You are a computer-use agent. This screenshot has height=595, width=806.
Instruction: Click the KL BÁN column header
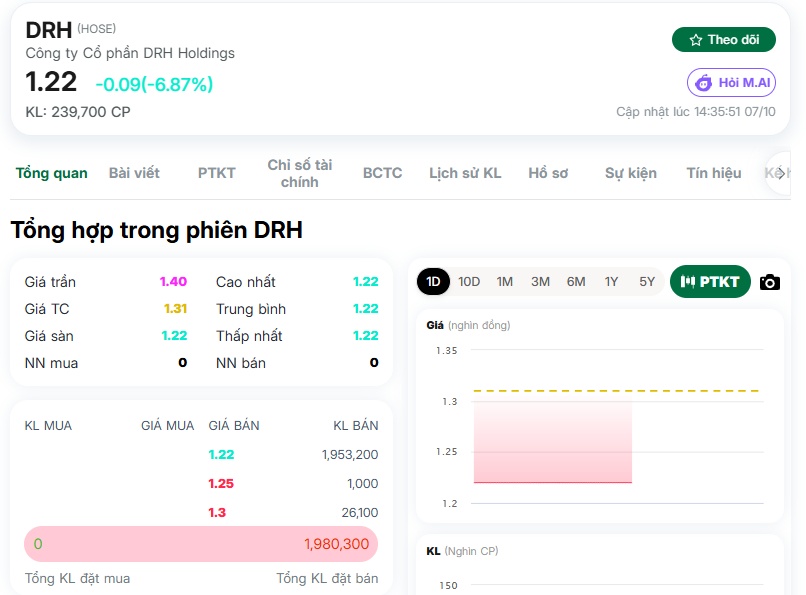[x=356, y=425]
